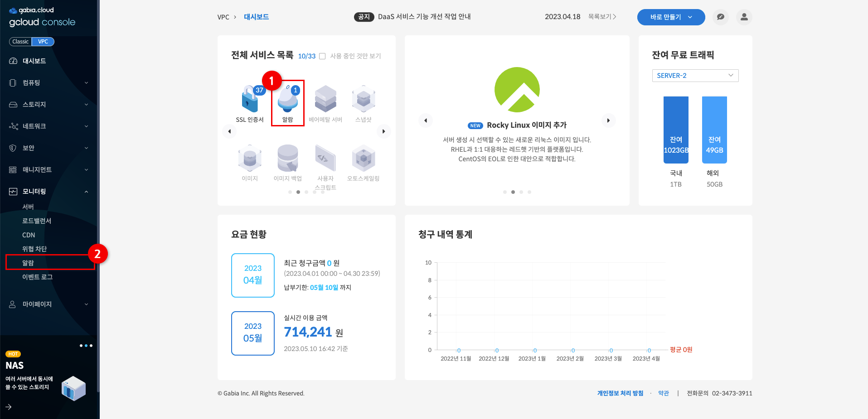Select 서버 under 모니터링
Screen dimensions: 868x419
click(x=28, y=207)
